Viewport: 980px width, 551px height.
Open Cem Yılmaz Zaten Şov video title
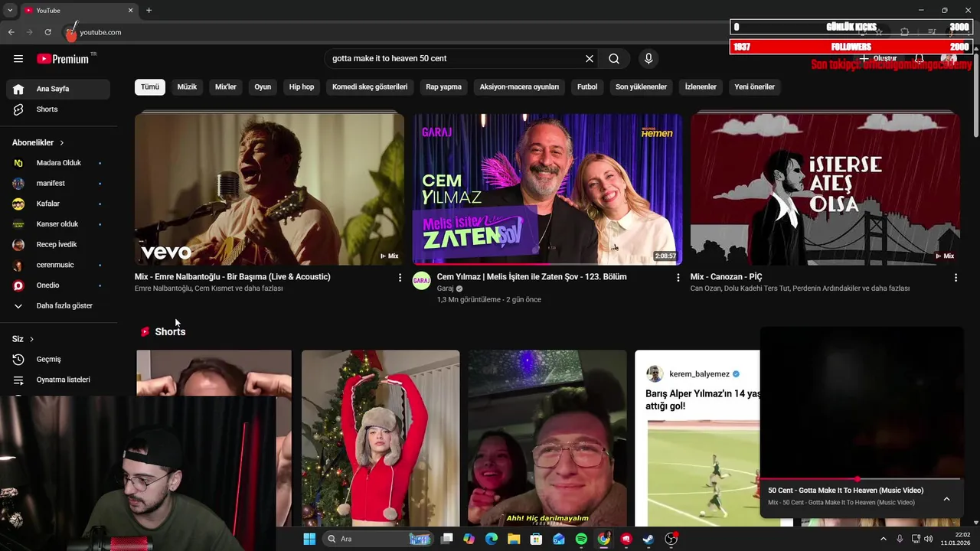pos(531,277)
